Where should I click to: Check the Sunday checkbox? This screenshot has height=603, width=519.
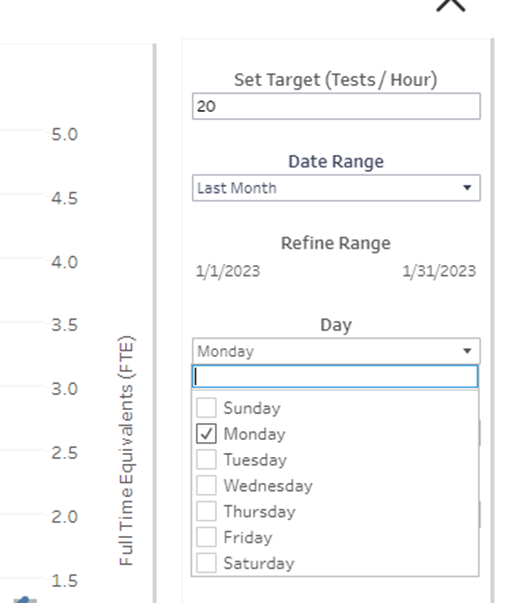point(206,408)
